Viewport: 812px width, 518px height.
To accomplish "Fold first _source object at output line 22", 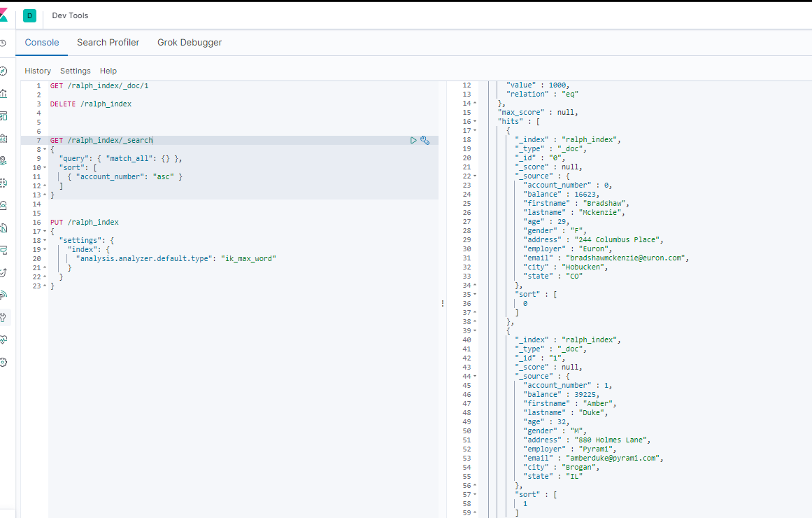I will [x=475, y=176].
